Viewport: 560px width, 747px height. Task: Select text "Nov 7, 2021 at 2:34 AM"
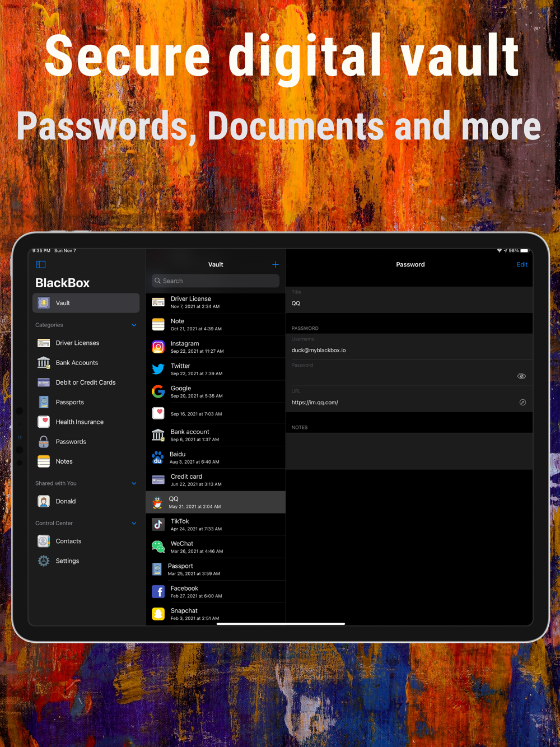point(195,306)
